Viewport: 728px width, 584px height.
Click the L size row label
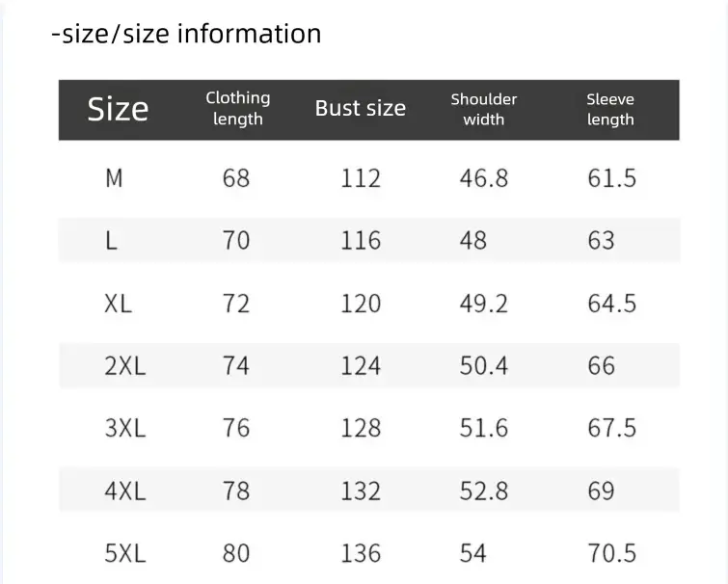pos(112,241)
